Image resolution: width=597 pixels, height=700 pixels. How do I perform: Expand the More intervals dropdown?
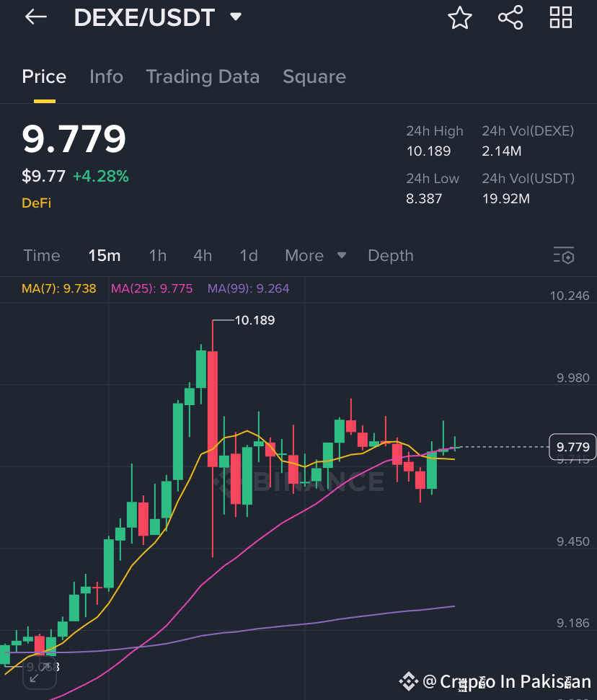point(315,255)
